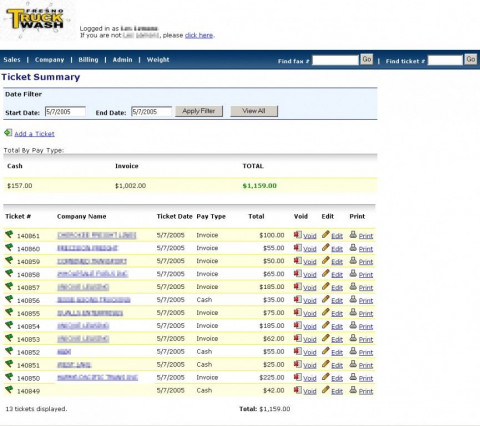Focus the Start Date input field
Screen dimensions: 480x426
[65, 112]
